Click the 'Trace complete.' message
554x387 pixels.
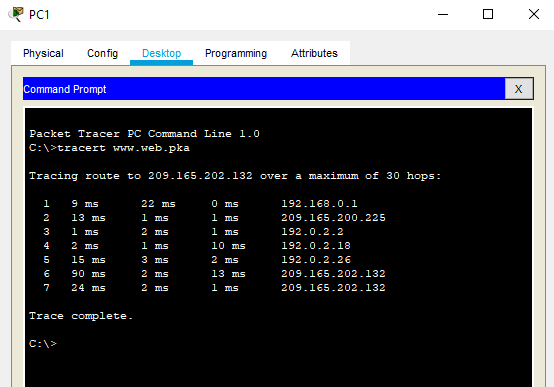81,316
